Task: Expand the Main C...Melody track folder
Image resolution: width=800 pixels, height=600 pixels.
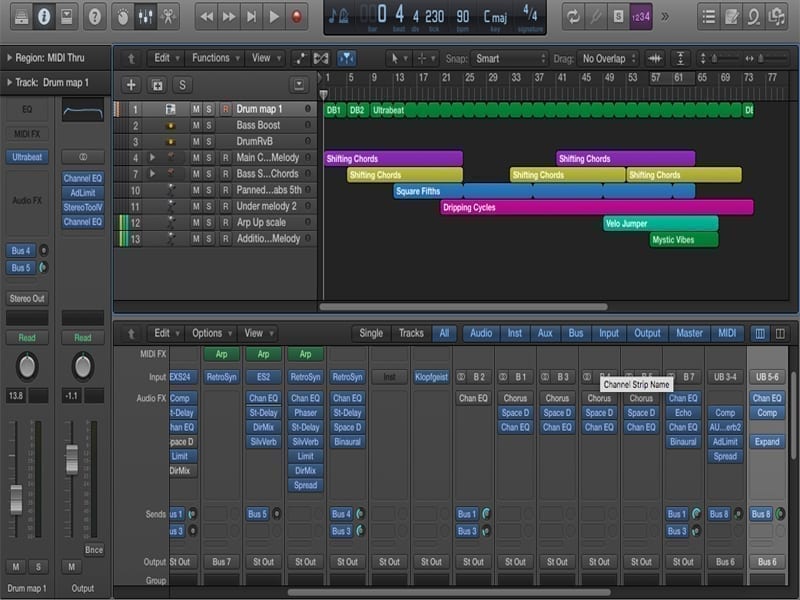Action: pyautogui.click(x=152, y=157)
